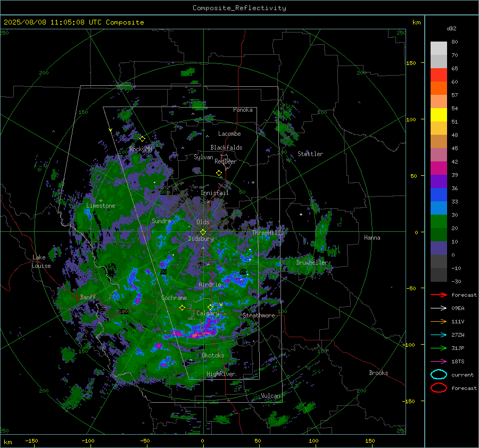The image size is (479, 448).
Task: Click the yellow diamond marker below RedDeer
Action: click(x=219, y=173)
